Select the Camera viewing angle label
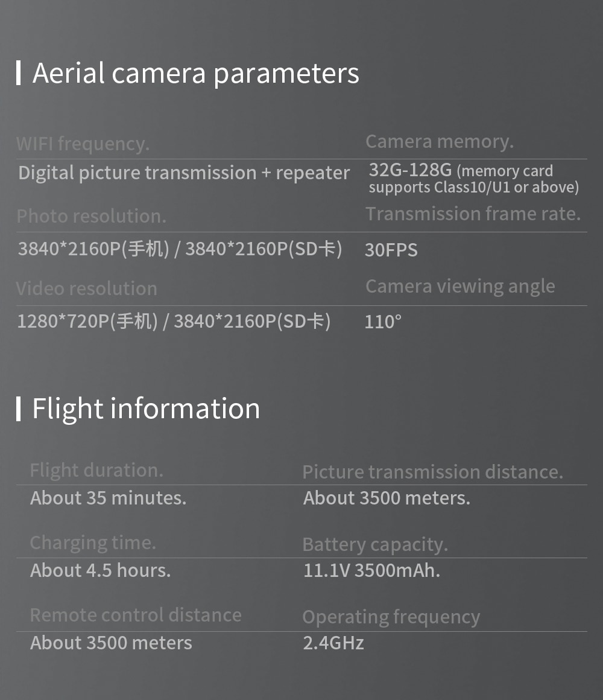The image size is (603, 700). coord(460,287)
